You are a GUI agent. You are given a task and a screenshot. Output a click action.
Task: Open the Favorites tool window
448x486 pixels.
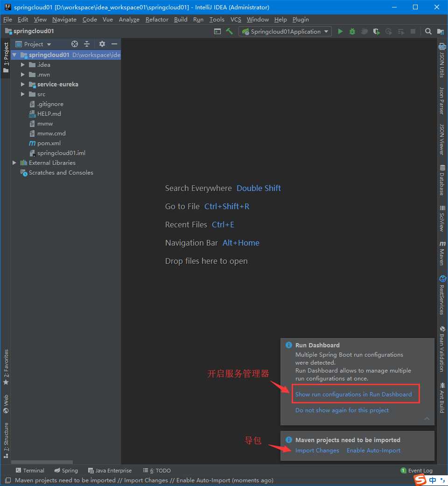coord(6,367)
